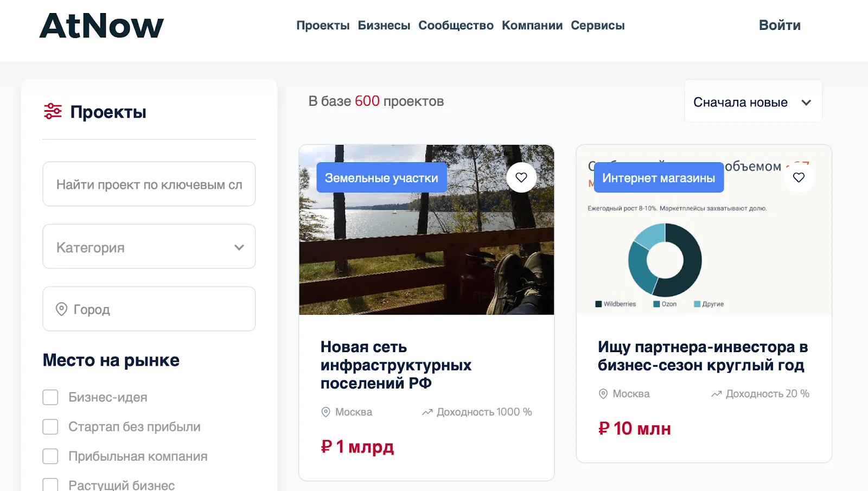Image resolution: width=868 pixels, height=491 pixels.
Task: Click the trend arrow icon beside Доходность 1000 %
Action: pyautogui.click(x=427, y=412)
